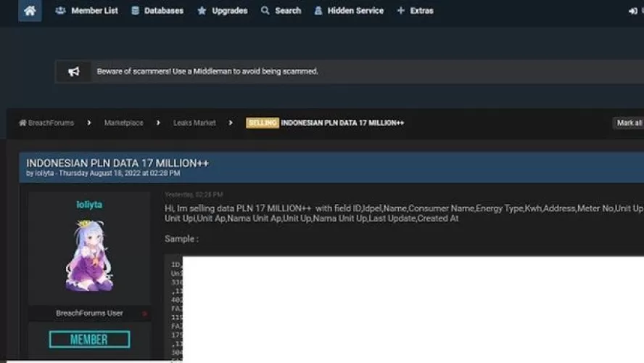Click the Search magnifier icon

tap(265, 11)
